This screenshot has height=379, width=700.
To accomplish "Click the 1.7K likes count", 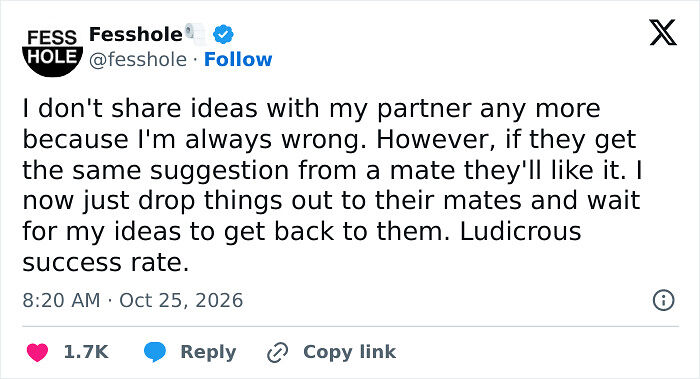I will click(86, 352).
